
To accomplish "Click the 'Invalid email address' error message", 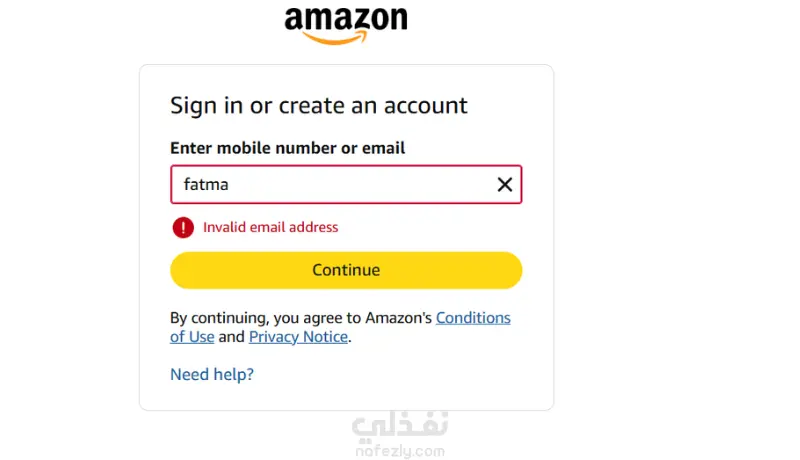I will pos(270,227).
